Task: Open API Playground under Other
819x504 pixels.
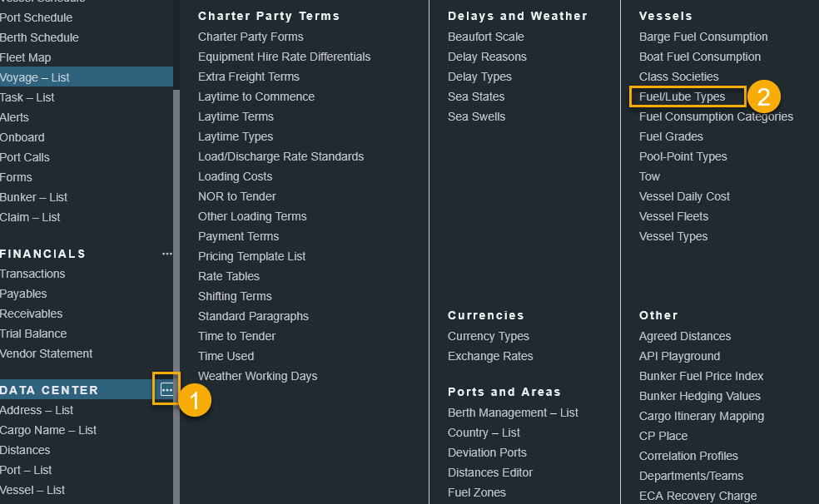Action: [x=679, y=356]
